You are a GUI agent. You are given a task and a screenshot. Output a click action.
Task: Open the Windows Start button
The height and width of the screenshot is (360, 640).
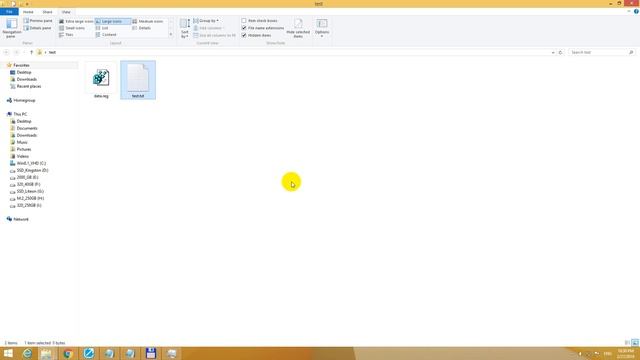point(8,353)
